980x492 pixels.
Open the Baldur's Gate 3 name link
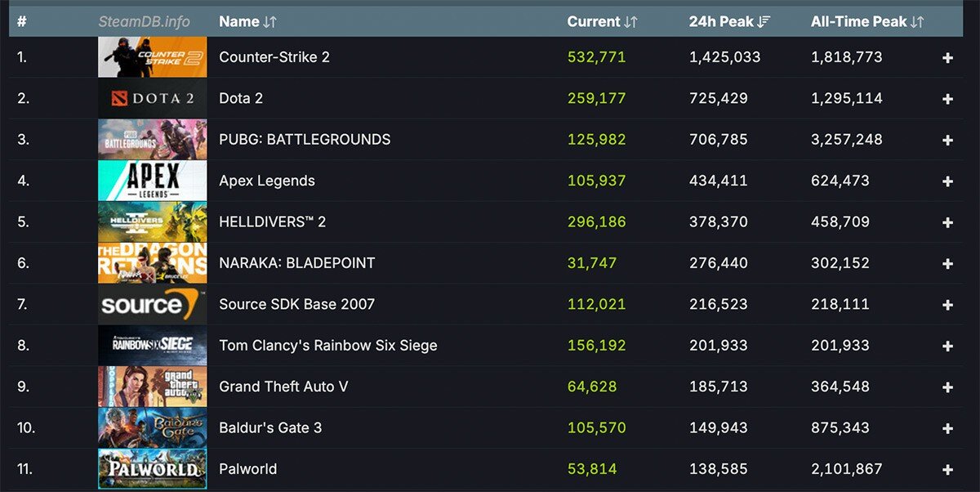(270, 427)
